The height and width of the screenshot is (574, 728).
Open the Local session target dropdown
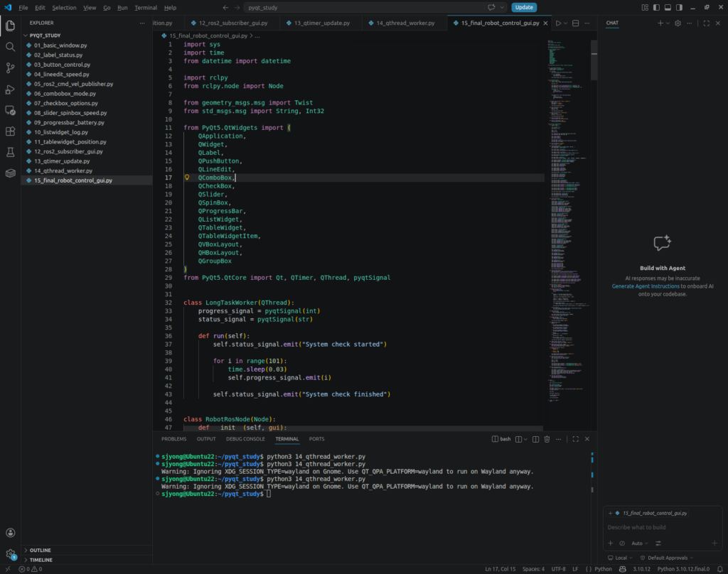coord(620,558)
